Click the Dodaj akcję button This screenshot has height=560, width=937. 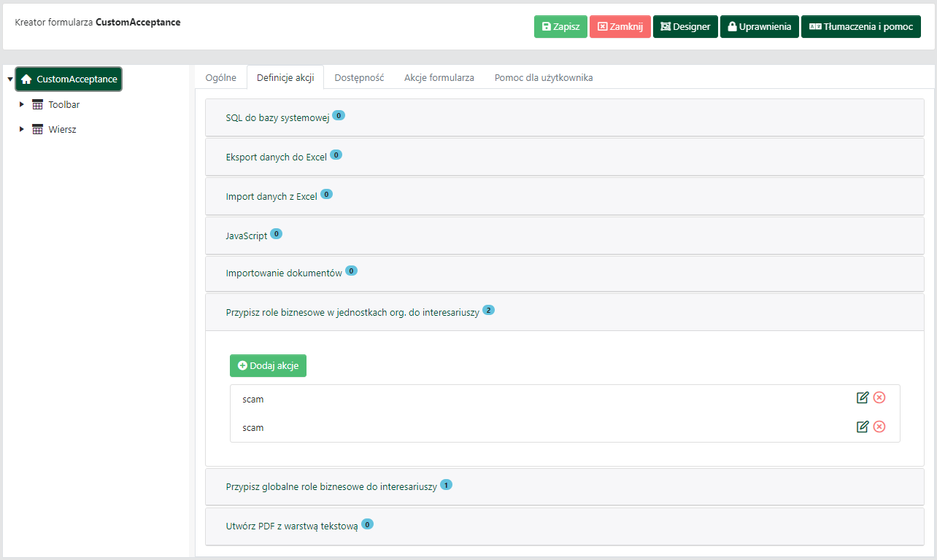tap(268, 366)
